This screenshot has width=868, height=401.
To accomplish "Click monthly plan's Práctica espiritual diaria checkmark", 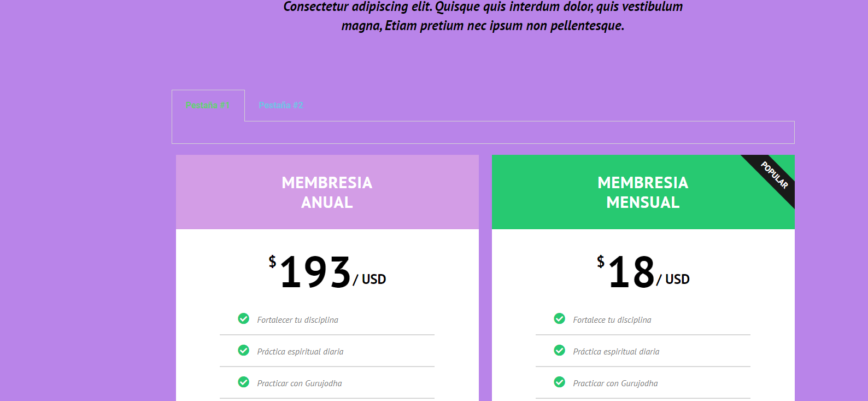I will coord(560,351).
